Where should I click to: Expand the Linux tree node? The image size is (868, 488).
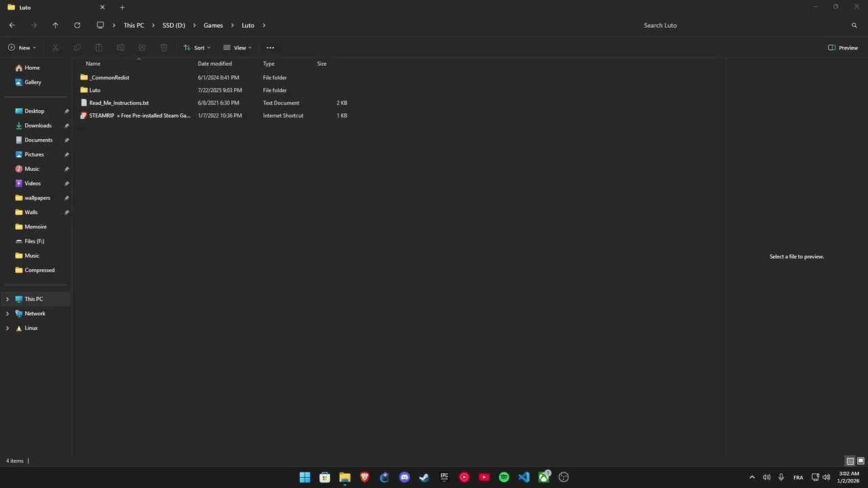(7, 328)
